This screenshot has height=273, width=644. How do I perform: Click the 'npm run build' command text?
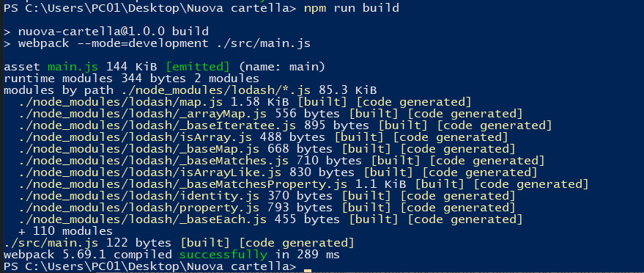coord(352,8)
